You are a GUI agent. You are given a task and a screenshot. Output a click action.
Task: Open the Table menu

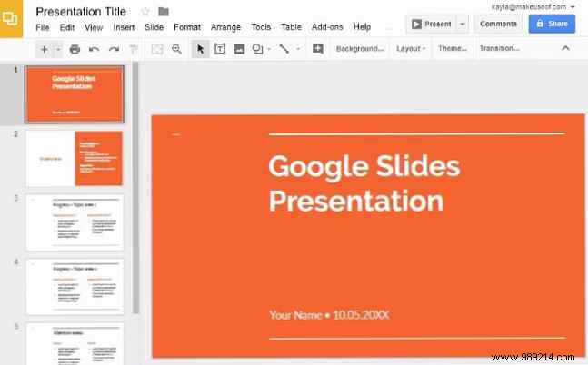292,27
